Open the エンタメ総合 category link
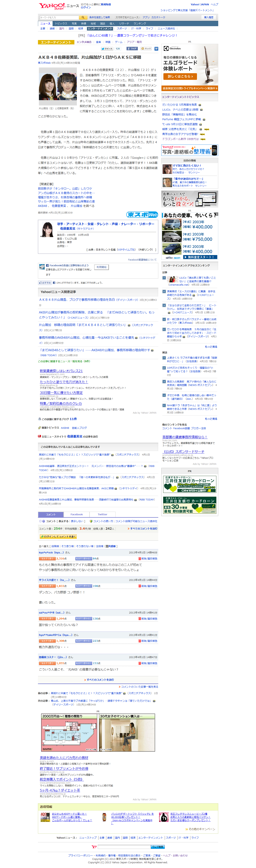256x868 pixels. (x=84, y=42)
